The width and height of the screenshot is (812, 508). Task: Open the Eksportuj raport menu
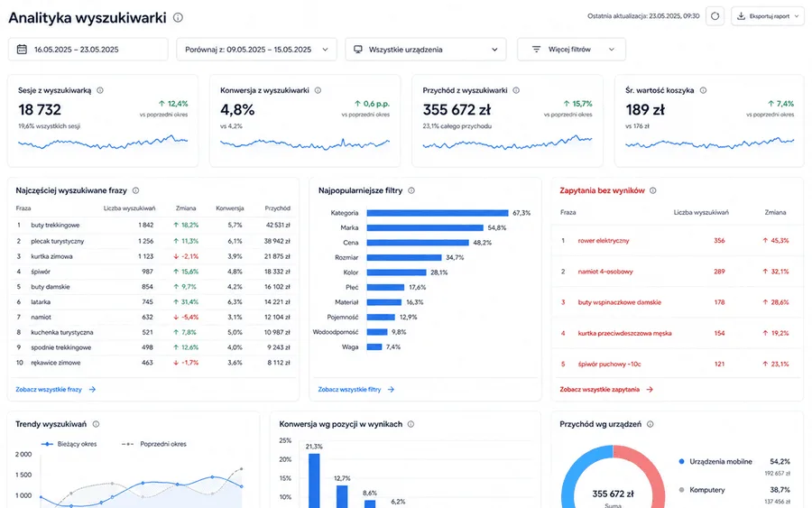pyautogui.click(x=768, y=16)
